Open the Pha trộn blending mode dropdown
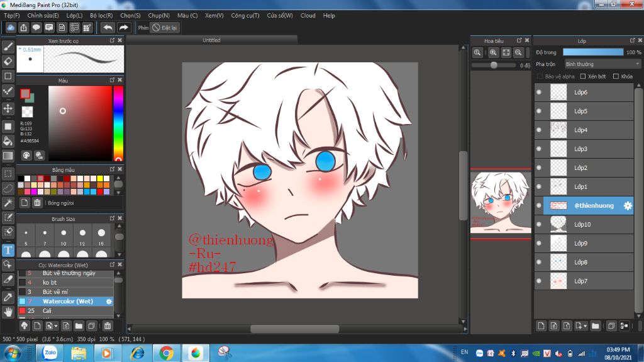 coord(602,64)
